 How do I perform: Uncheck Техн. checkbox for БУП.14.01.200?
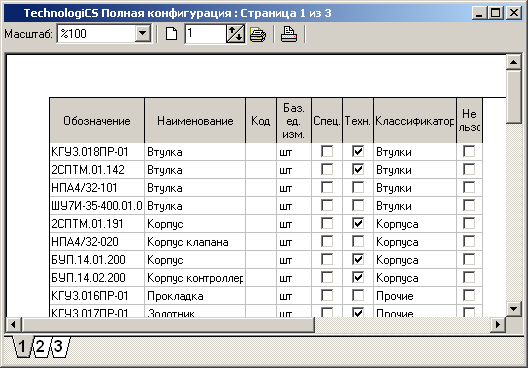(358, 259)
